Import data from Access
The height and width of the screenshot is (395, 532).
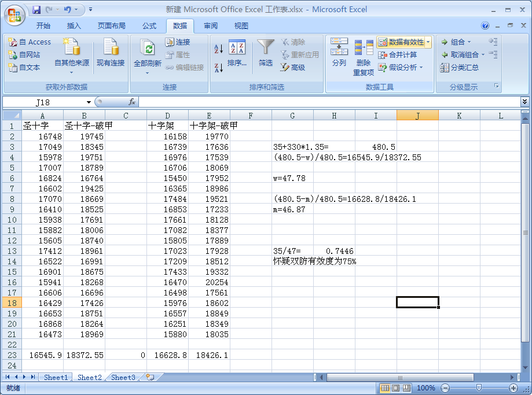tap(30, 42)
